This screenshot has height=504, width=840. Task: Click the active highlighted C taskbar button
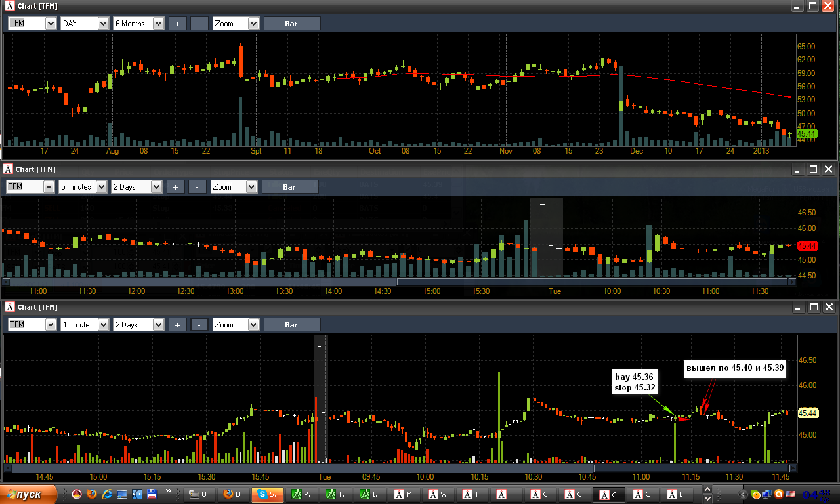[609, 494]
